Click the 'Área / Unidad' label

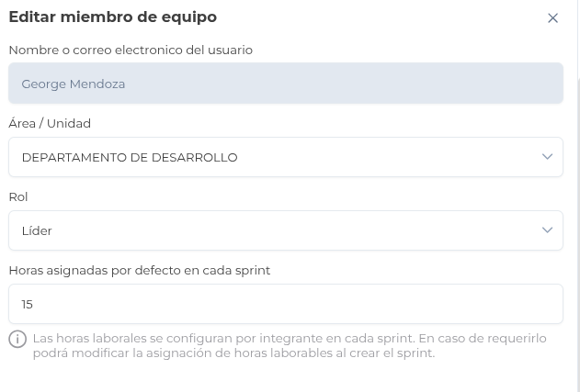click(50, 123)
